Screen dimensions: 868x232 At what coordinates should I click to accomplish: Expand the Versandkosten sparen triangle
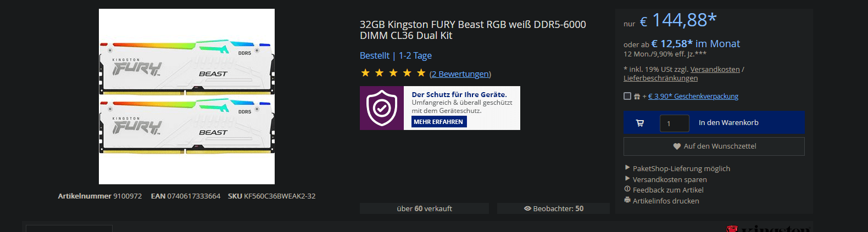(627, 179)
